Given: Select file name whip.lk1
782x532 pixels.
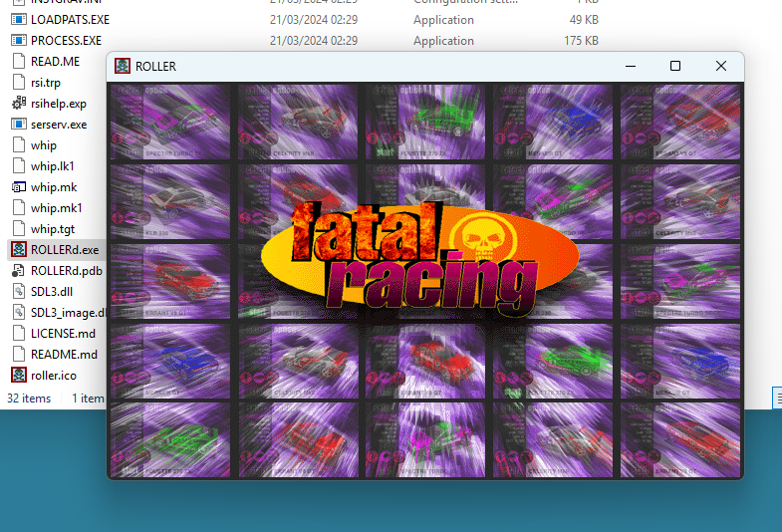Looking at the screenshot, I should (53, 166).
